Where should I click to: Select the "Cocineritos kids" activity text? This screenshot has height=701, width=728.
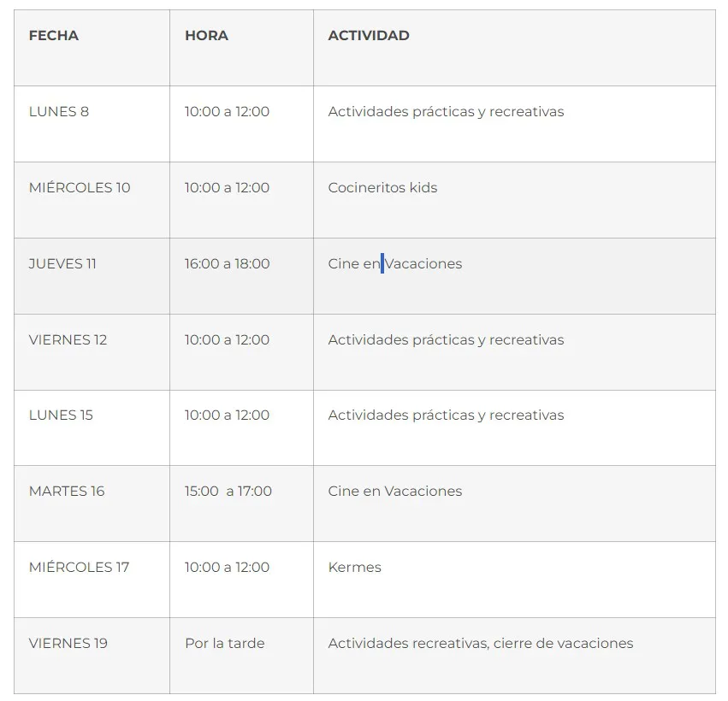pyautogui.click(x=382, y=188)
